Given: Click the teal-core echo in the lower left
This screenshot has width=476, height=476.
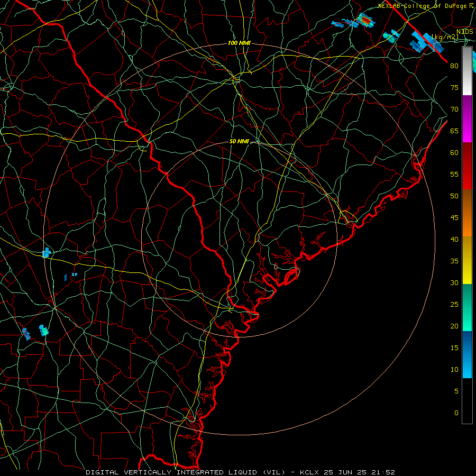Looking at the screenshot, I should (44, 330).
